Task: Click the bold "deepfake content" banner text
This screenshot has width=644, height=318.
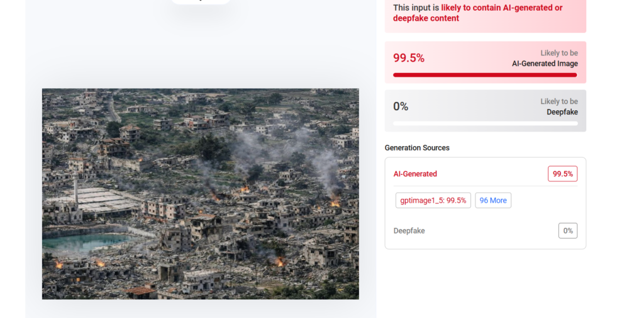Action: pos(426,18)
